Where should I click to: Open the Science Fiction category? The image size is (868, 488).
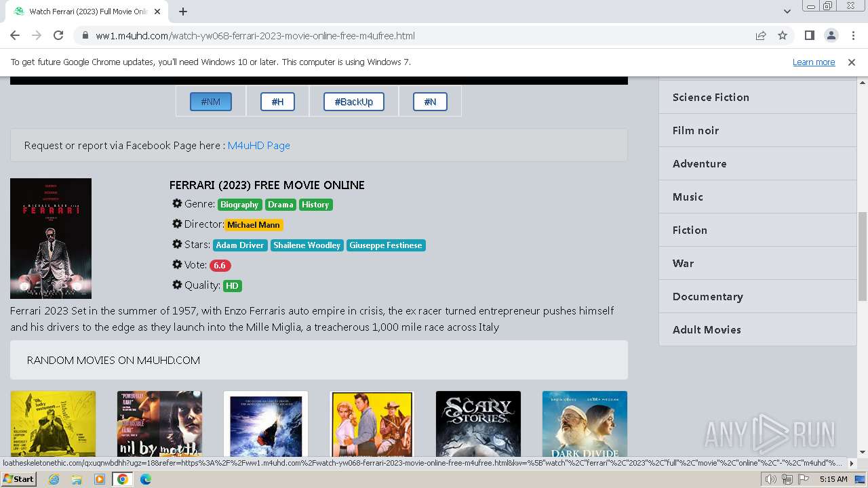[x=757, y=98]
